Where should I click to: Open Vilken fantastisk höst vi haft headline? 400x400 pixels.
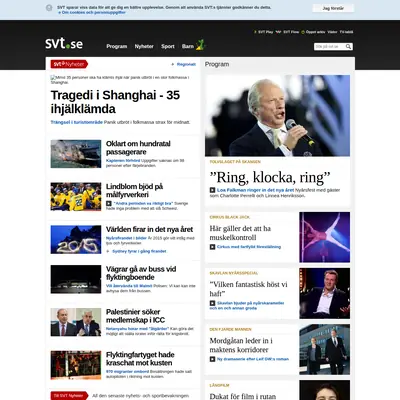click(x=248, y=289)
